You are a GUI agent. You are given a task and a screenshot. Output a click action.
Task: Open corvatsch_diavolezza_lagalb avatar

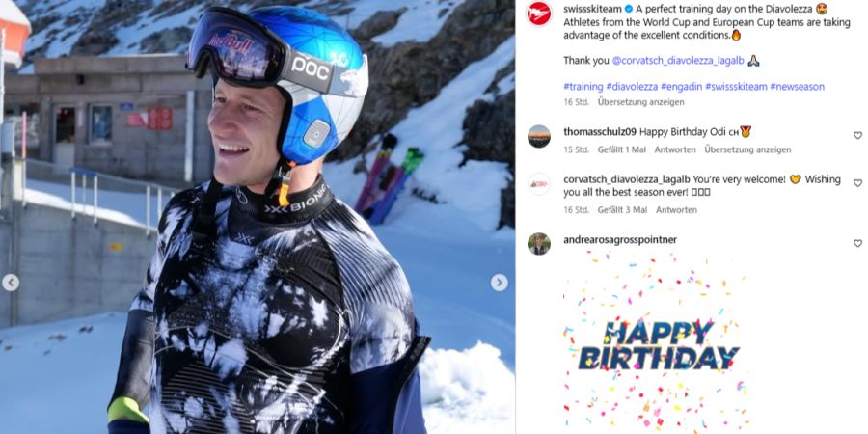pyautogui.click(x=538, y=184)
